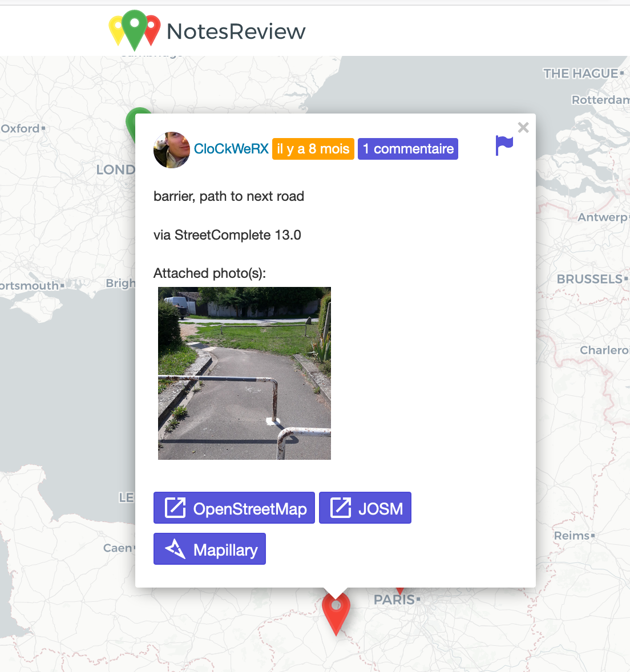The height and width of the screenshot is (672, 630).
Task: Click the NotesReview map pins logo
Action: (135, 30)
